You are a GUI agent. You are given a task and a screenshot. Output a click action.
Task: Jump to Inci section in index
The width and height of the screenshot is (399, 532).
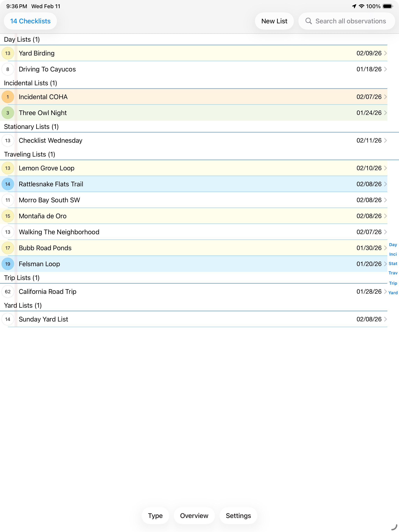point(393,254)
